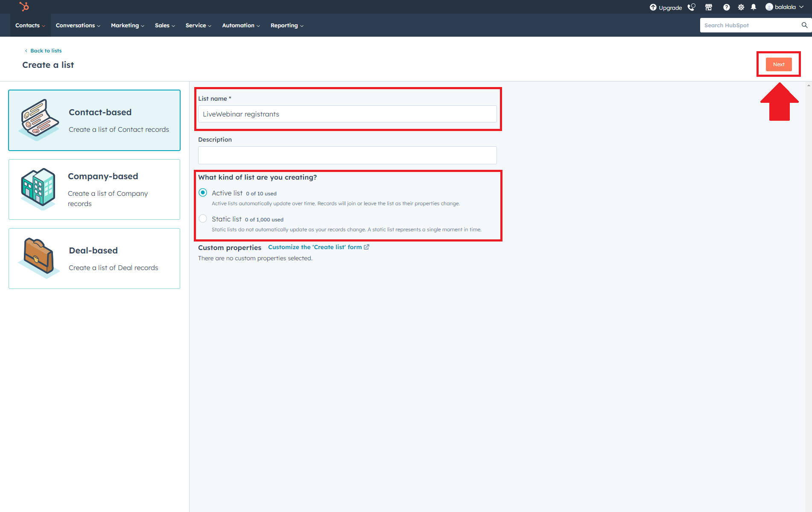The width and height of the screenshot is (812, 512).
Task: Choose the Deal-based list type card
Action: point(94,259)
